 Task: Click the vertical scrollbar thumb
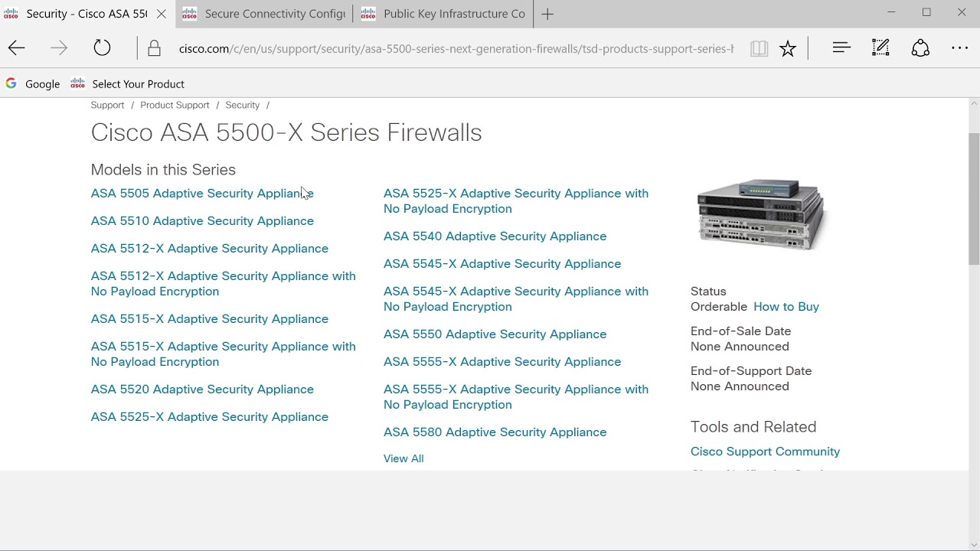(974, 199)
